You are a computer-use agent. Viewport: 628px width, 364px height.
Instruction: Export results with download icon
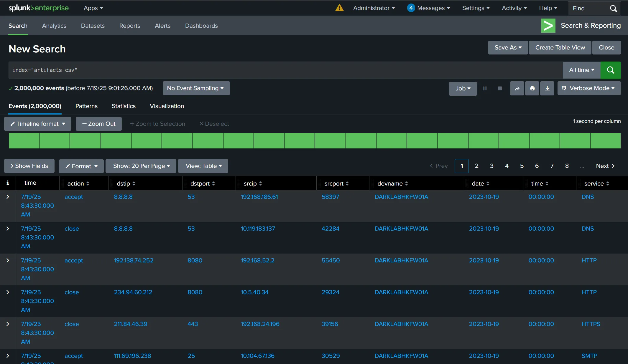(547, 88)
